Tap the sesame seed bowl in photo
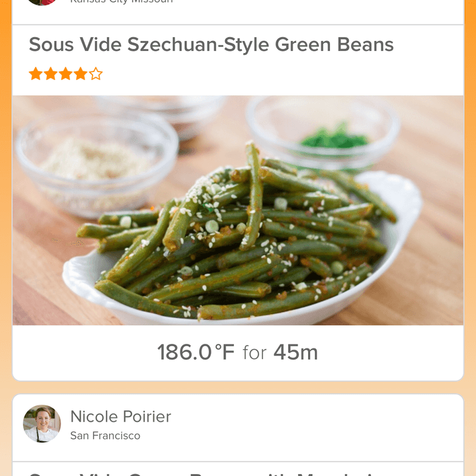 97,166
